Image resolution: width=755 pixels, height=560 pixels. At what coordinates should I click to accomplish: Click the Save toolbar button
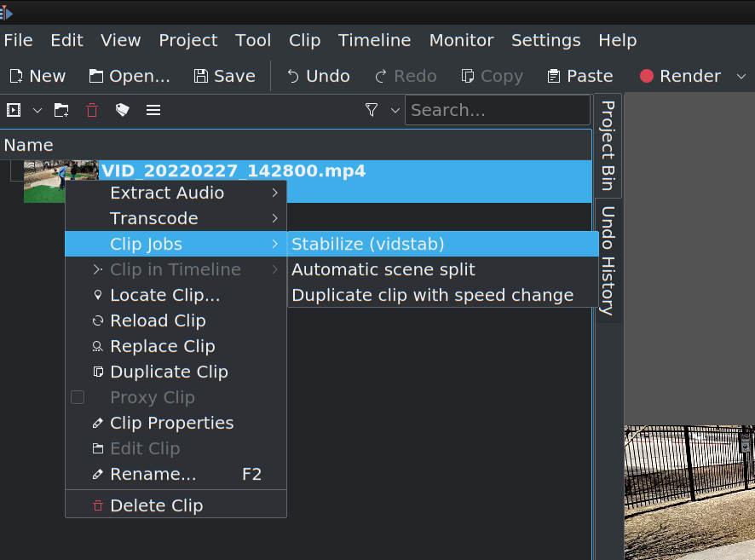[224, 76]
